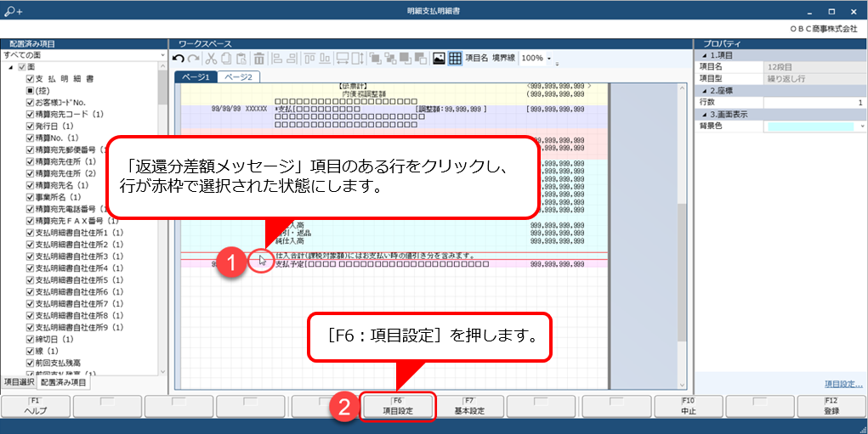
Task: Open the 項目設定... link in properties
Action: click(843, 384)
